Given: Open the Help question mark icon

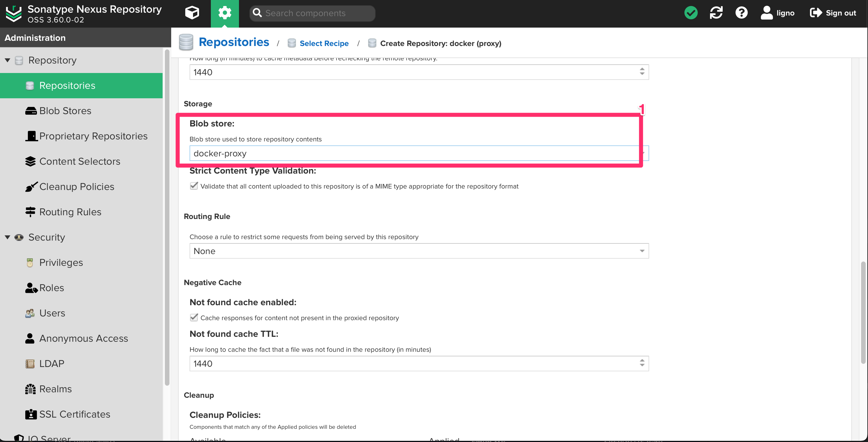Looking at the screenshot, I should coord(741,13).
